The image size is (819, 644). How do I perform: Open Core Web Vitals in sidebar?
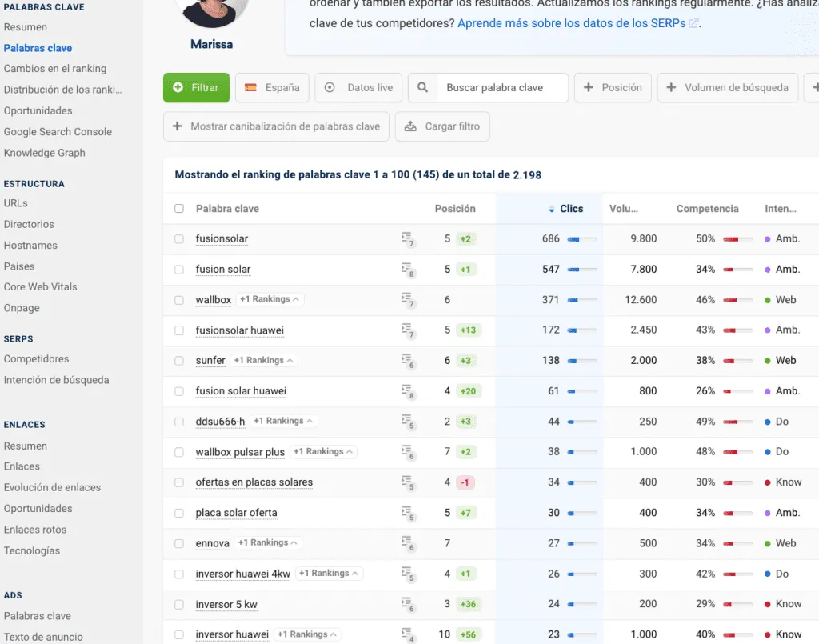[x=40, y=286]
